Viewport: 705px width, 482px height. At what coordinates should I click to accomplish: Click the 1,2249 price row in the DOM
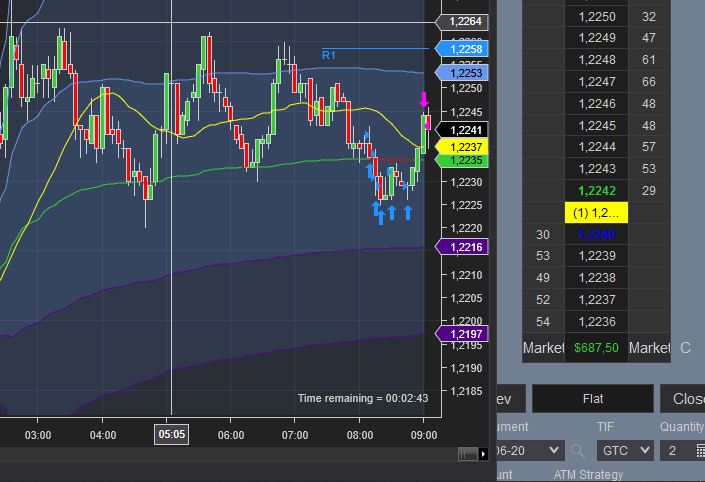coord(596,38)
